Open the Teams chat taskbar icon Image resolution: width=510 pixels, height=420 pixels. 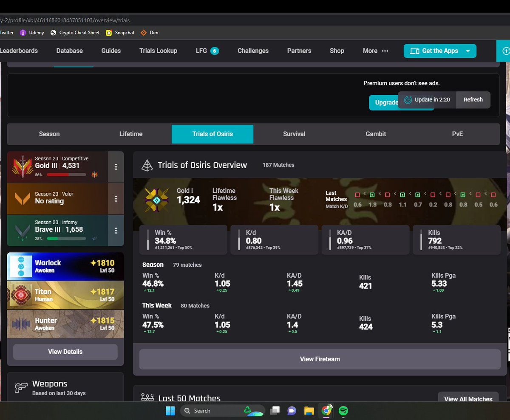tap(292, 411)
